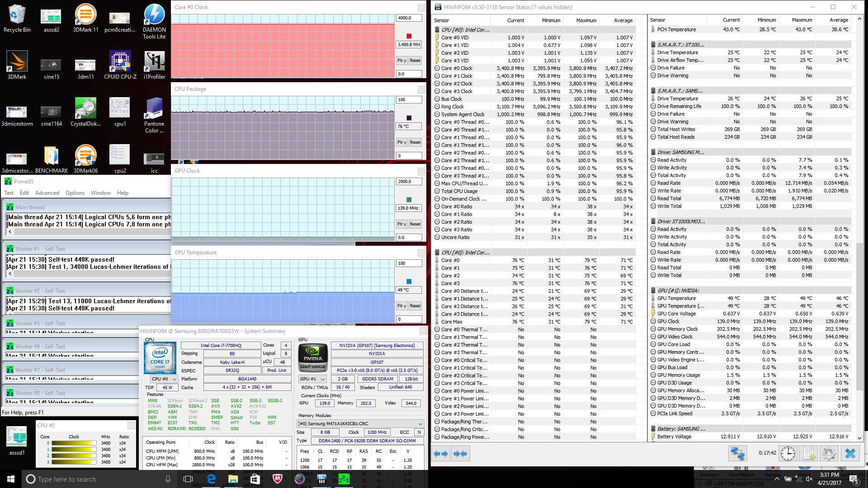Open i1Profiler desktop shortcut
This screenshot has width=868, height=488.
point(154,65)
